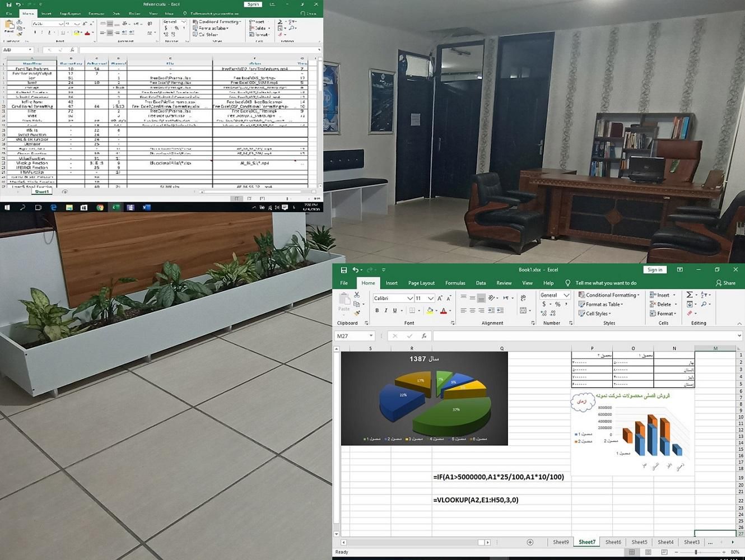This screenshot has height=560, width=745.
Task: Open General number format dropdown in Book1.xlsx
Action: (x=566, y=295)
